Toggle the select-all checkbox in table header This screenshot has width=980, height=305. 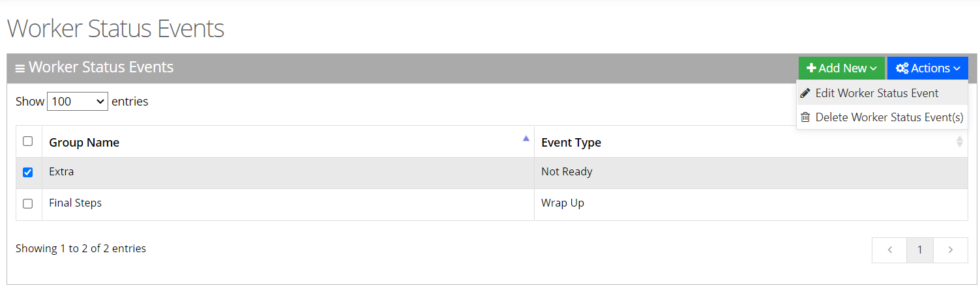28,141
